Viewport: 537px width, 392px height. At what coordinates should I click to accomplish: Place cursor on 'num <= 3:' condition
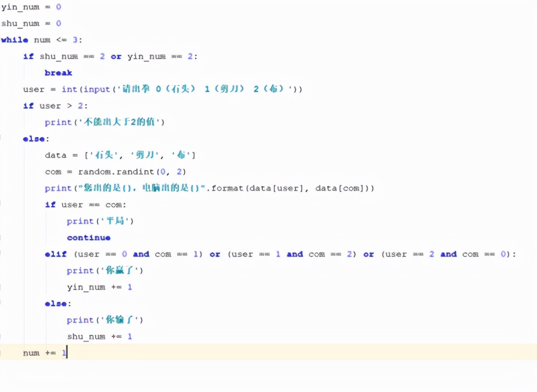[58, 39]
